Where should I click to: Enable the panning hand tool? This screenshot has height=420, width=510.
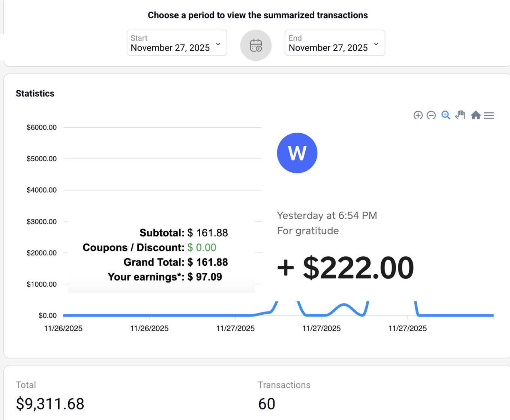point(460,115)
